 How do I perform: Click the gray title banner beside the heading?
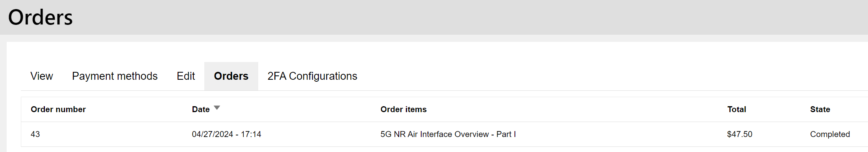tap(472, 17)
